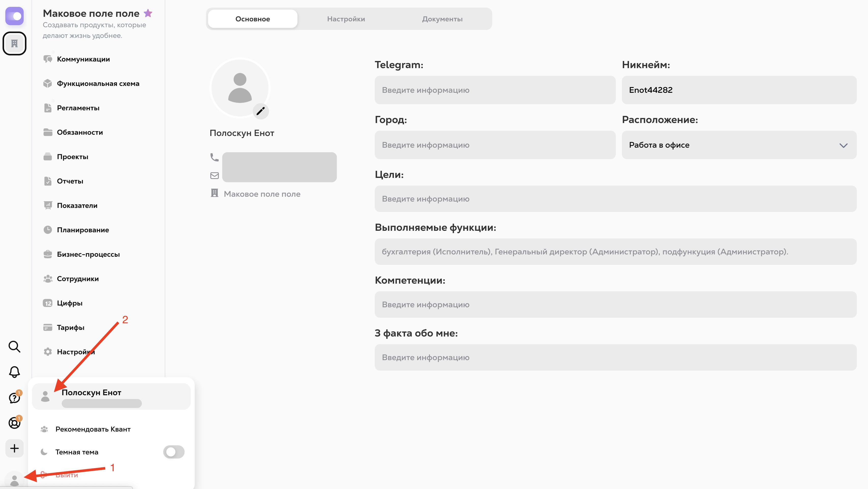
Task: Click the Рекомендовать Квант people icon
Action: coord(44,429)
